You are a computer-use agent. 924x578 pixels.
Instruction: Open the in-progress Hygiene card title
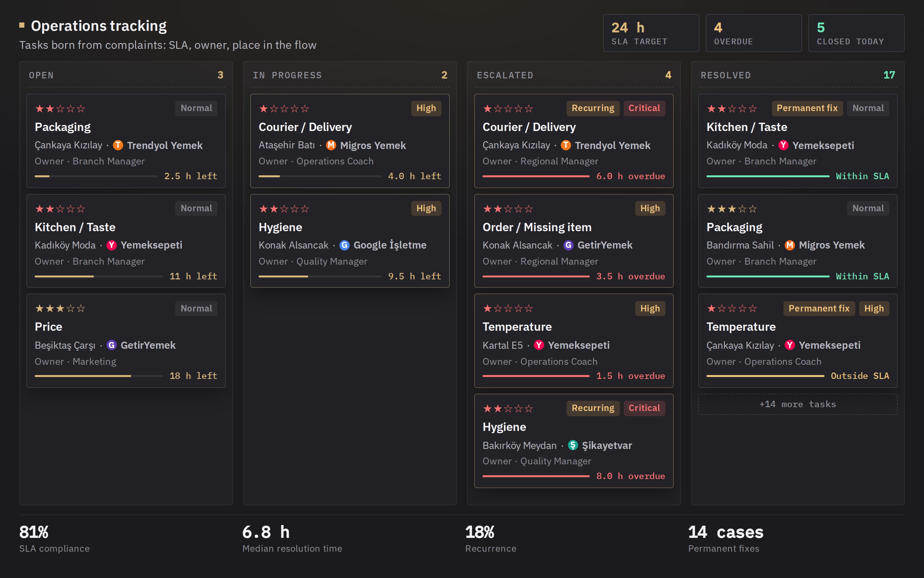(x=280, y=227)
